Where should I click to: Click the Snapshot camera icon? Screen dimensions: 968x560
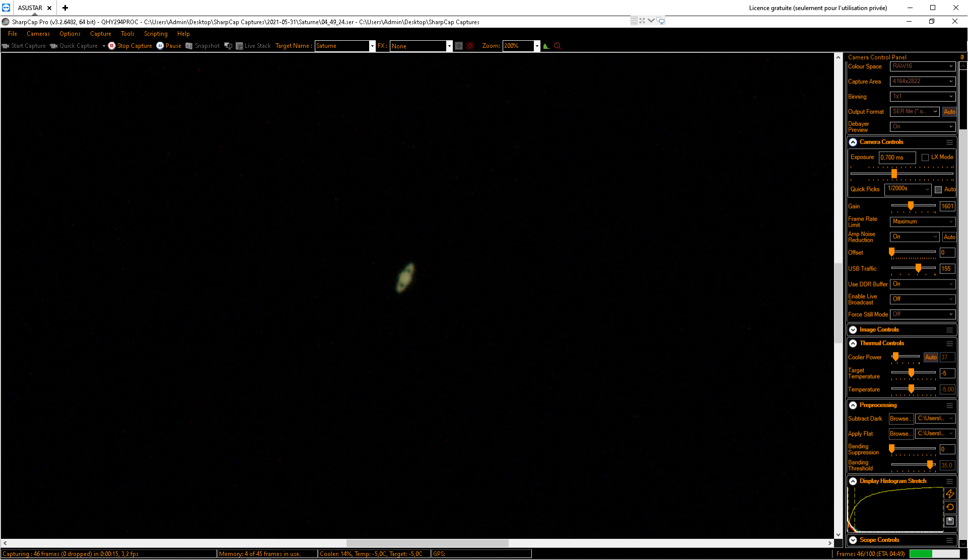coord(189,46)
